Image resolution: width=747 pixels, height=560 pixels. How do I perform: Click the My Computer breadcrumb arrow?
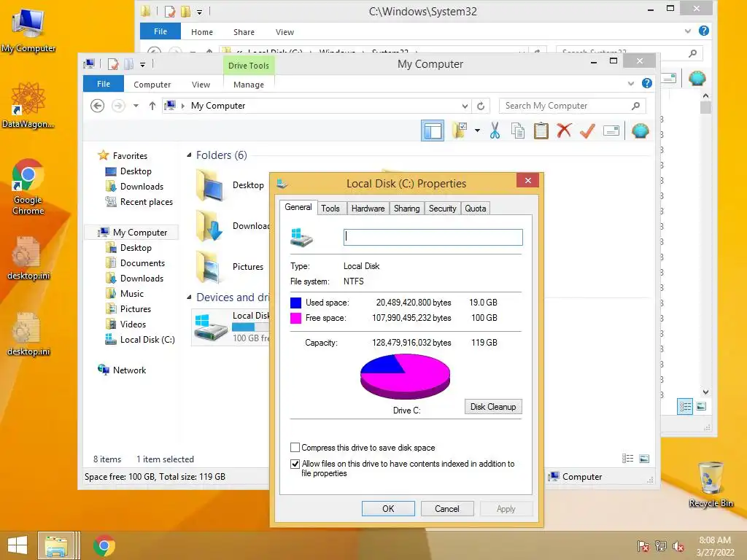[x=183, y=106]
